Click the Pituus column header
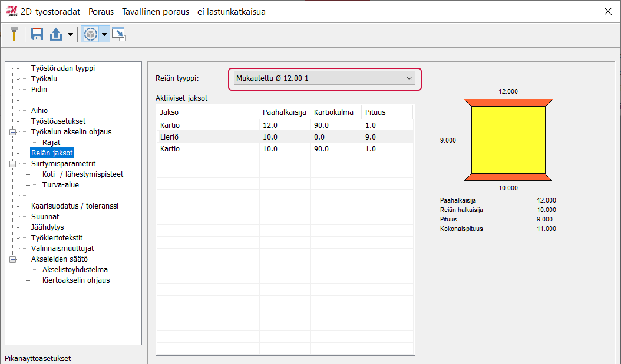Screen dimensions: 621x364 [x=387, y=112]
